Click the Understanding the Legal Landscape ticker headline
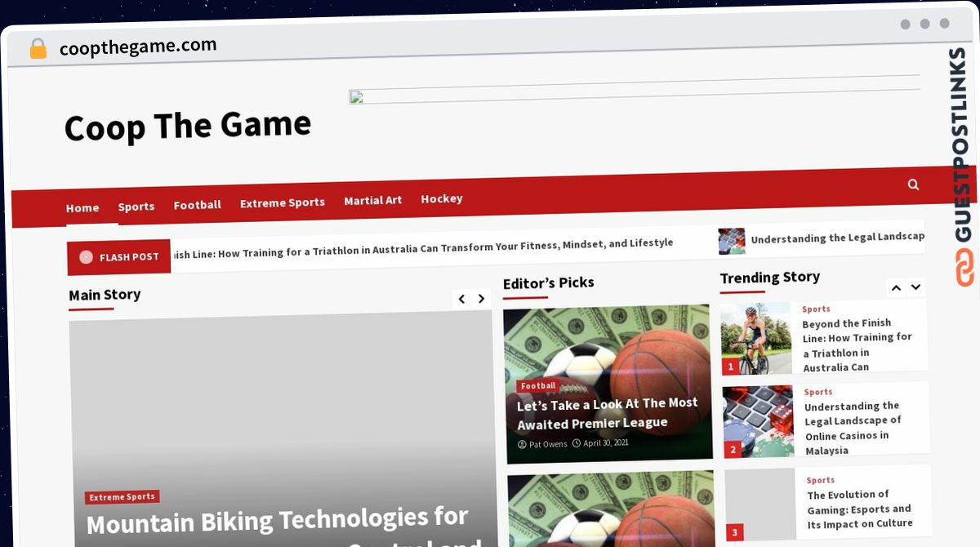This screenshot has height=547, width=980. tap(838, 238)
